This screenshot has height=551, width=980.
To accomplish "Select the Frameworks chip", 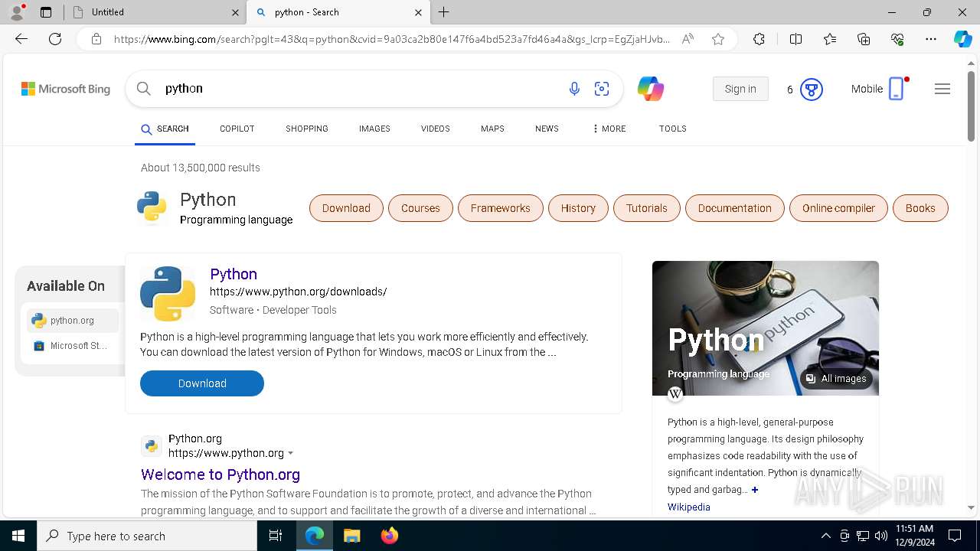I will tap(501, 208).
